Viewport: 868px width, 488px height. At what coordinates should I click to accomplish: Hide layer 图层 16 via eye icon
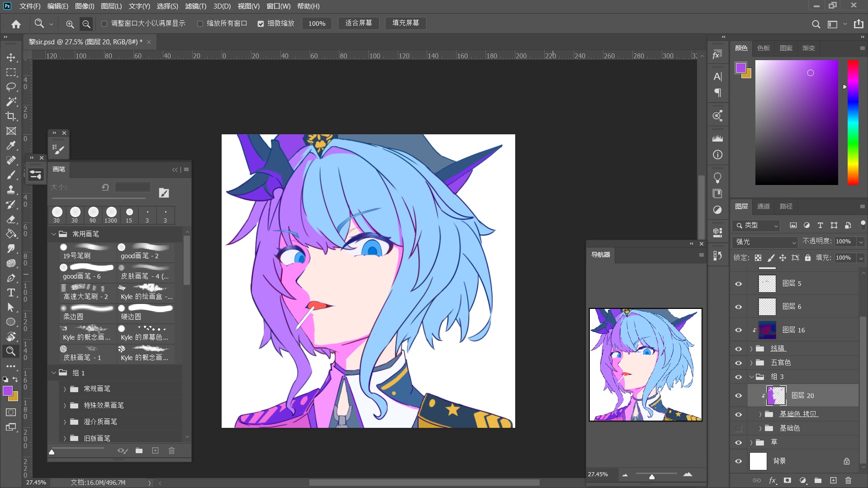point(738,330)
